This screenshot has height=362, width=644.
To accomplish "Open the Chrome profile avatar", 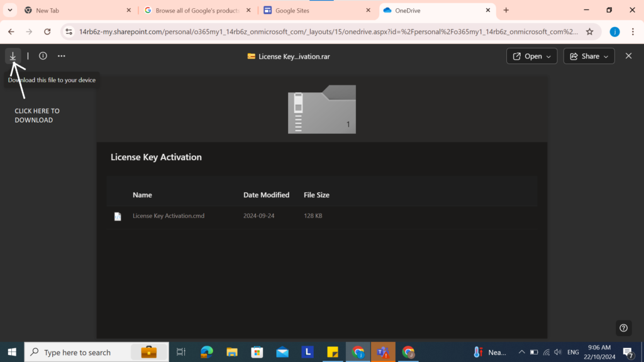I will pos(614,31).
